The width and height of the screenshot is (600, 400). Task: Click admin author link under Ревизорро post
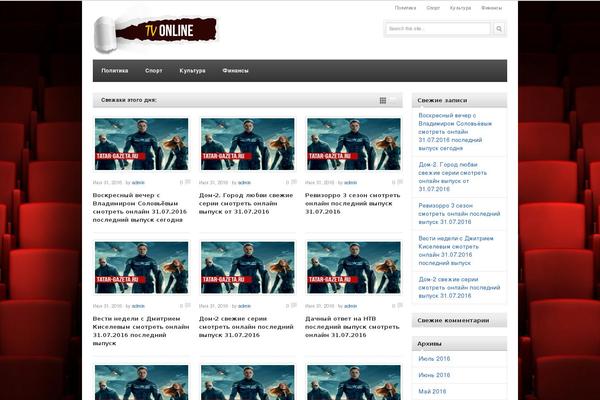pos(351,183)
